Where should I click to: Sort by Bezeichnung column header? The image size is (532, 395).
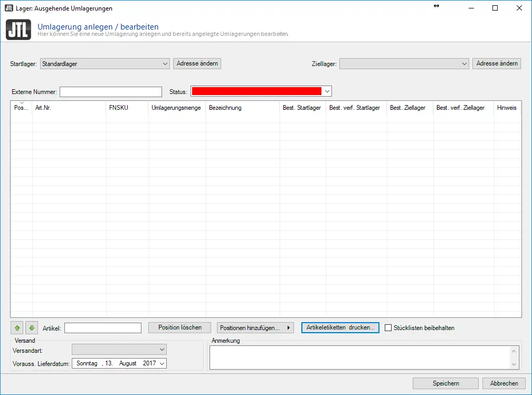point(243,108)
